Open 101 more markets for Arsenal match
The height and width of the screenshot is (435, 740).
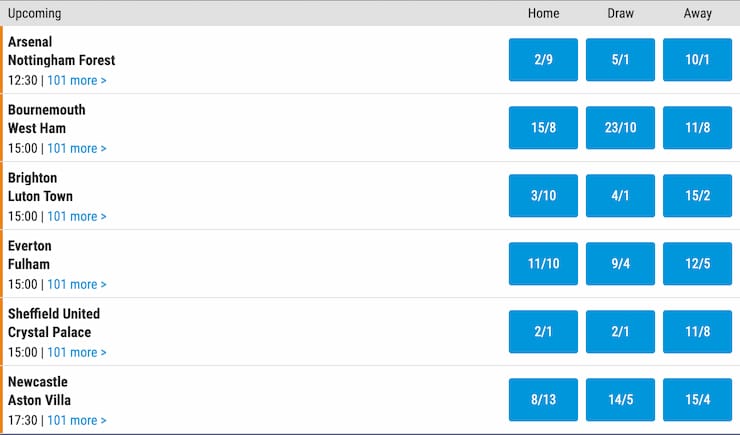pos(77,80)
